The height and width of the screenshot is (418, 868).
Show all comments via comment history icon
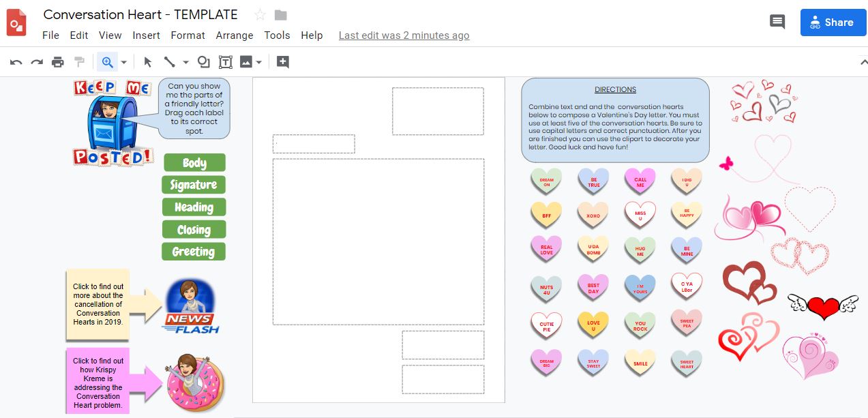(777, 22)
